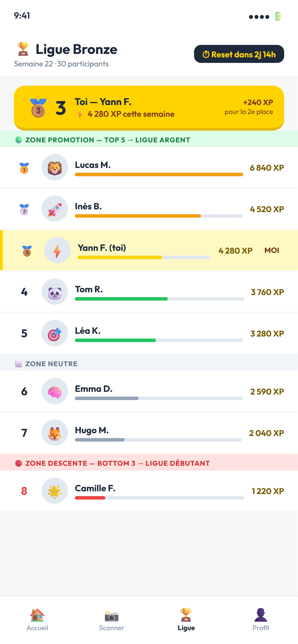This screenshot has height=644, width=298.
Task: Click Lucas M.'s orange XP progress bar
Action: tap(159, 175)
